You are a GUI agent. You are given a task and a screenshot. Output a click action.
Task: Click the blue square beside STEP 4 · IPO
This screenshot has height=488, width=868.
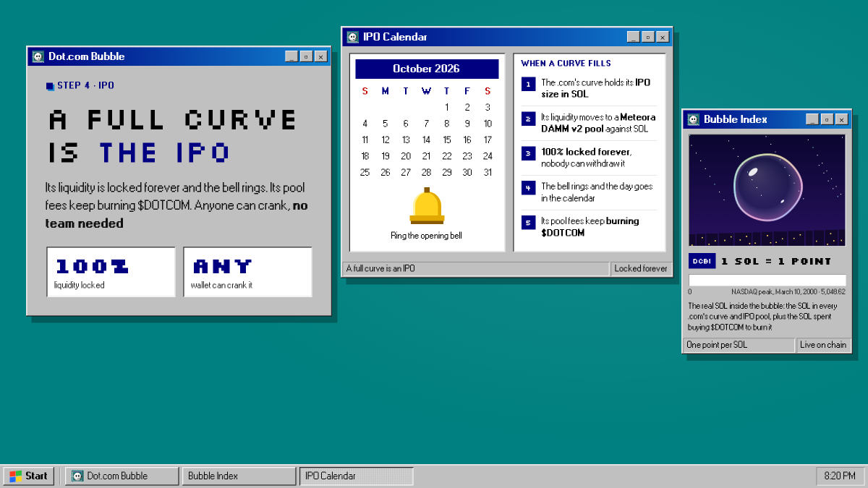[x=50, y=86]
